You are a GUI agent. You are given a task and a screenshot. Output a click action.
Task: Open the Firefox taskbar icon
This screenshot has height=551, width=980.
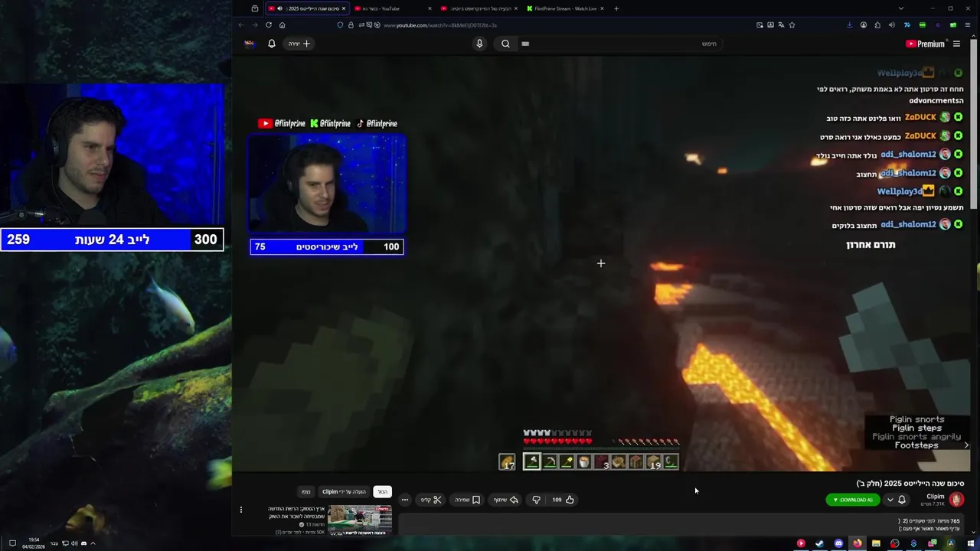[857, 543]
